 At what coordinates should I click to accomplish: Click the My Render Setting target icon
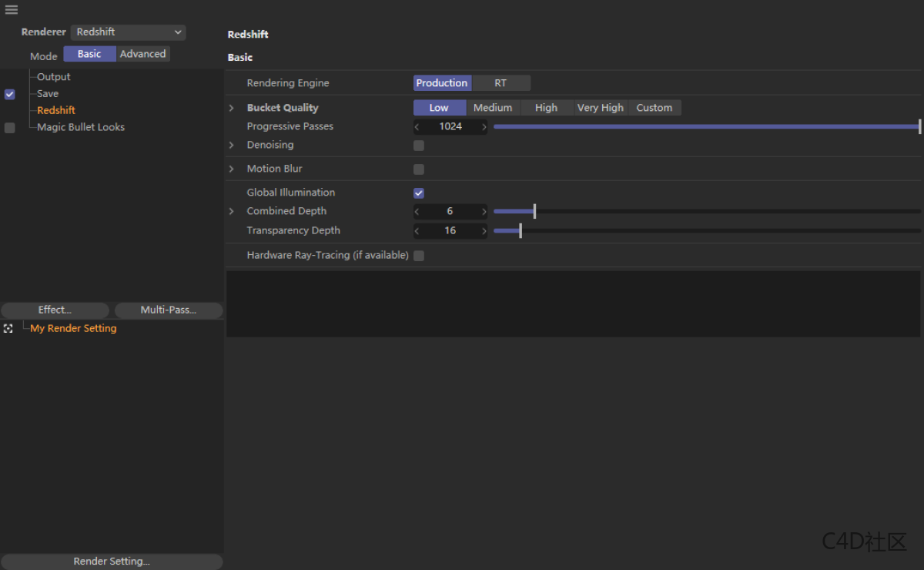(x=8, y=328)
